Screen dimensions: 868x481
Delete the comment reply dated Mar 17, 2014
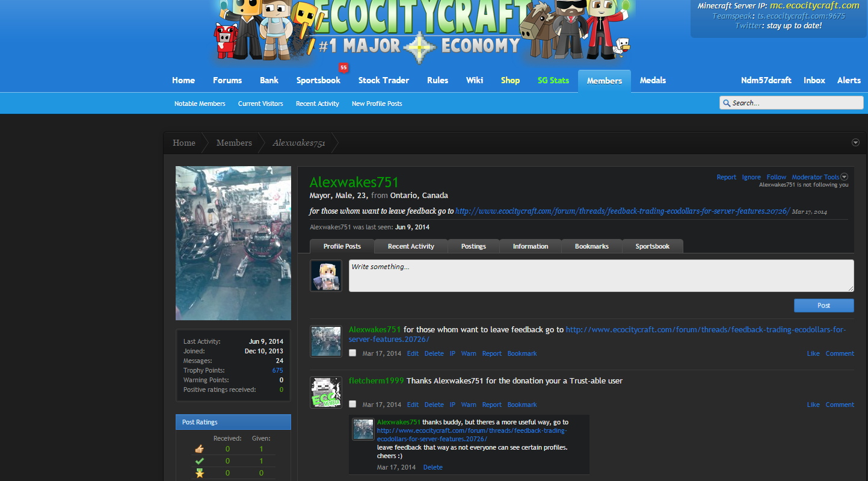tap(432, 467)
